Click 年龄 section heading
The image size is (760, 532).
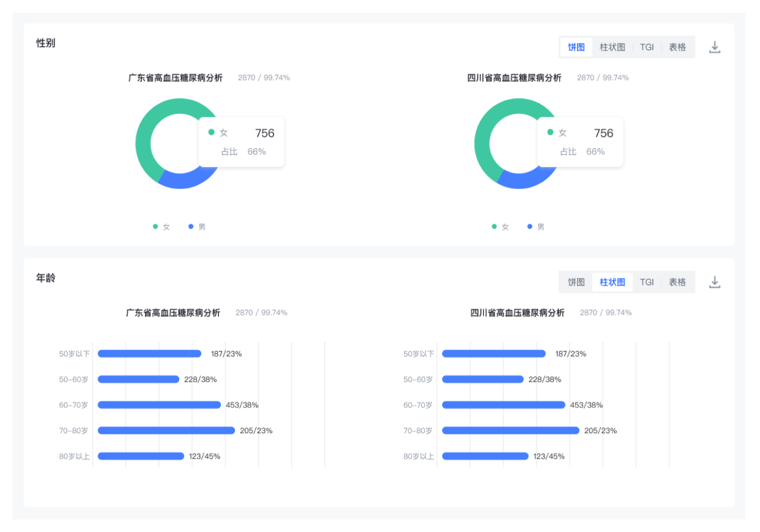46,278
